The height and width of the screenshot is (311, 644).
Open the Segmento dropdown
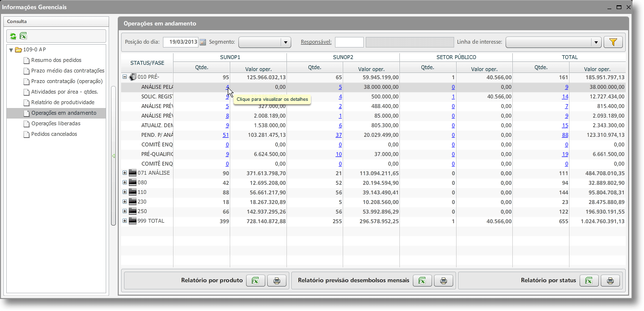click(286, 42)
